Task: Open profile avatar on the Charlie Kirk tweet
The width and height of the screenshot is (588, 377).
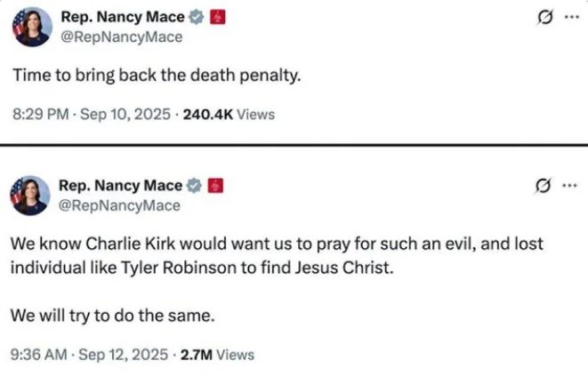Action: pos(30,195)
